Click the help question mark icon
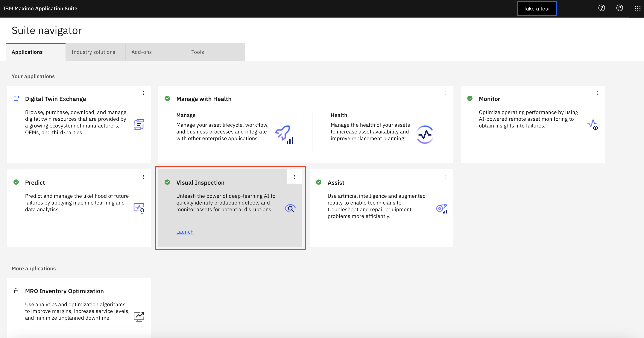The width and height of the screenshot is (644, 338). coord(601,8)
